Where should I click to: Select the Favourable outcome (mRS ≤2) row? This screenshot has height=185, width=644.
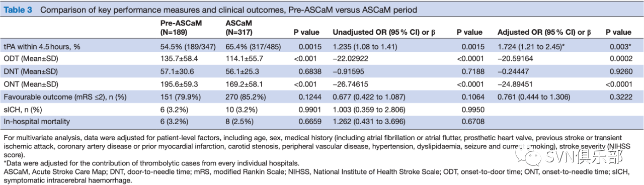[322, 96]
